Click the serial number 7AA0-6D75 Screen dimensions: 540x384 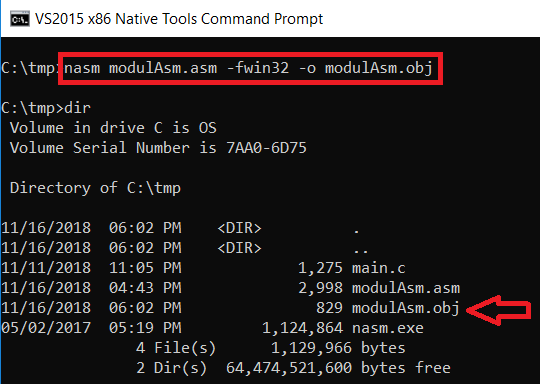coord(266,148)
